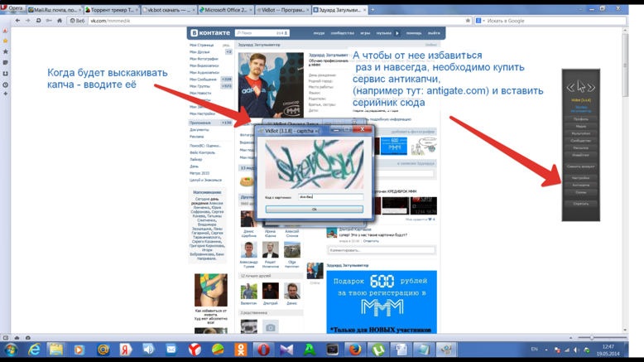Click bookmark star in address bar

click(x=468, y=21)
